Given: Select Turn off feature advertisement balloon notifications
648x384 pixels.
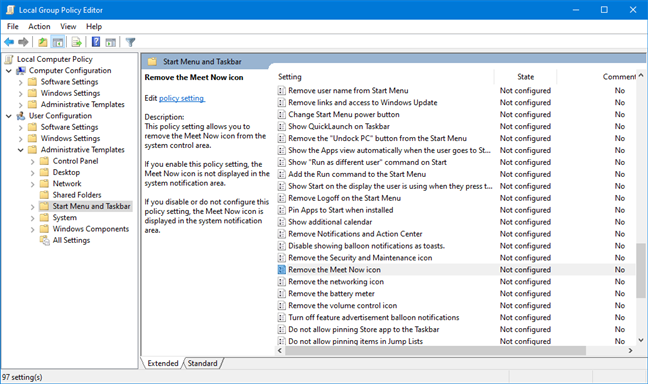Looking at the screenshot, I should click(374, 317).
